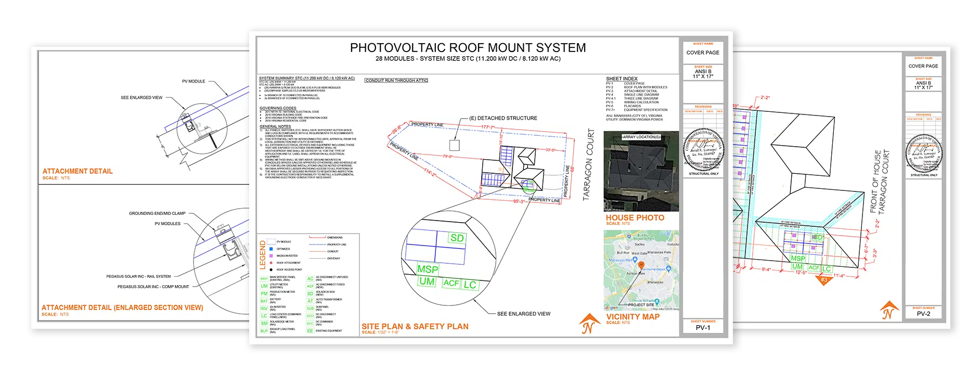Select the AC disconnect unfused legend symbol

(x=310, y=279)
